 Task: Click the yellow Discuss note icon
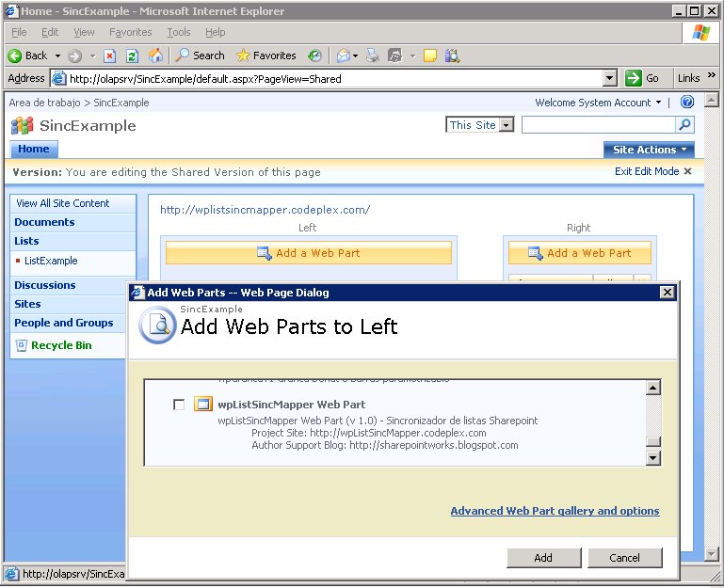430,56
